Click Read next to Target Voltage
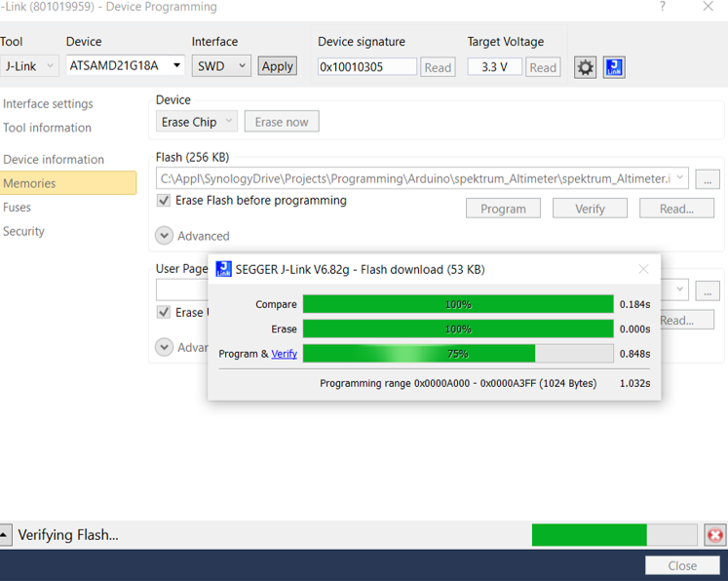The width and height of the screenshot is (728, 581). (543, 68)
